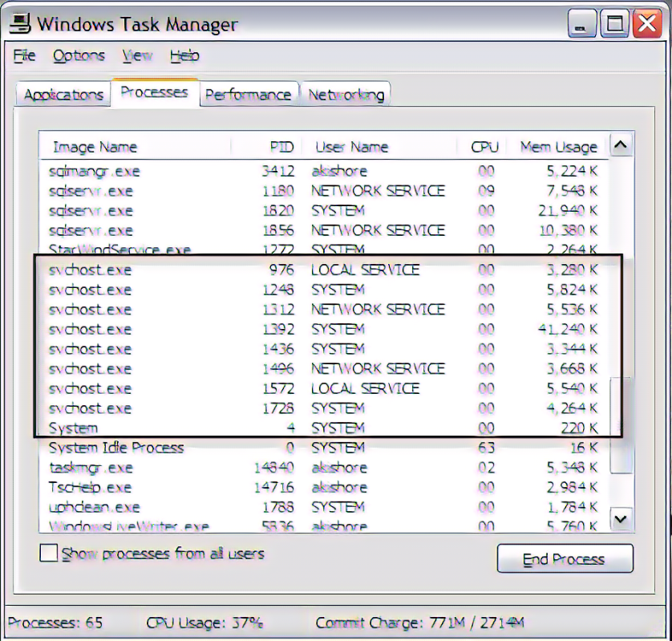Viewport: 672px width, 641px height.
Task: Click the User Name column header
Action: [379, 147]
